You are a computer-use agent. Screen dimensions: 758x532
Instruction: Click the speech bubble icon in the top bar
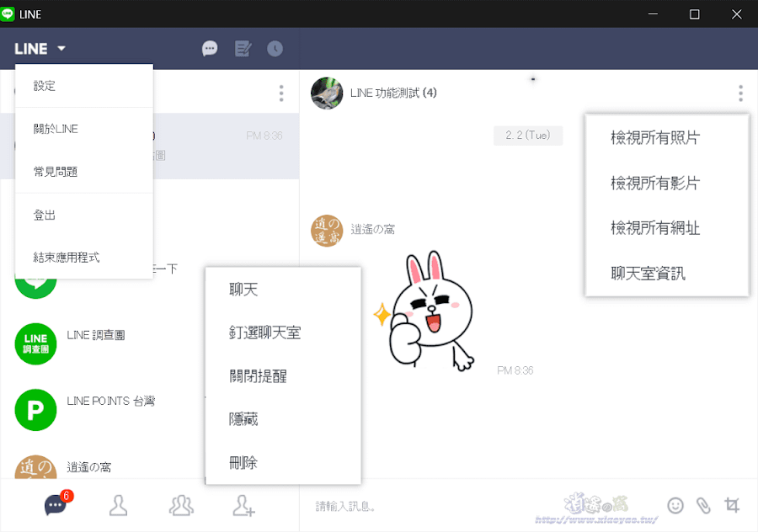(210, 48)
